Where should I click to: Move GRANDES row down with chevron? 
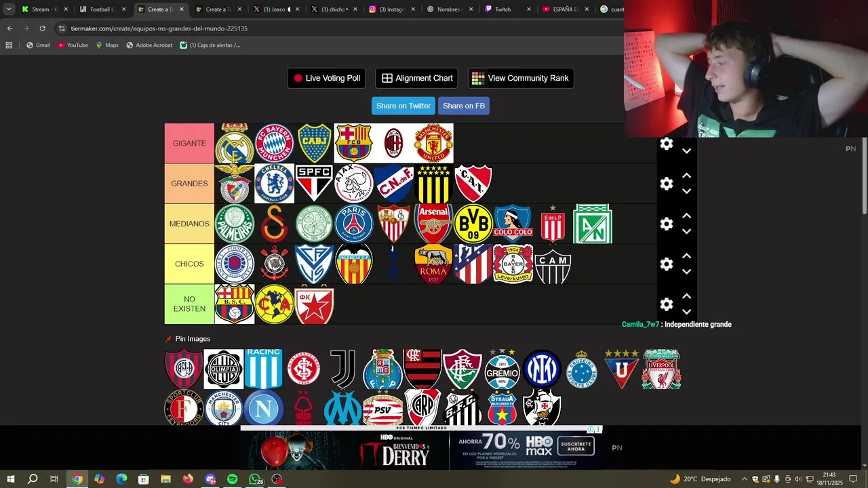(x=686, y=191)
